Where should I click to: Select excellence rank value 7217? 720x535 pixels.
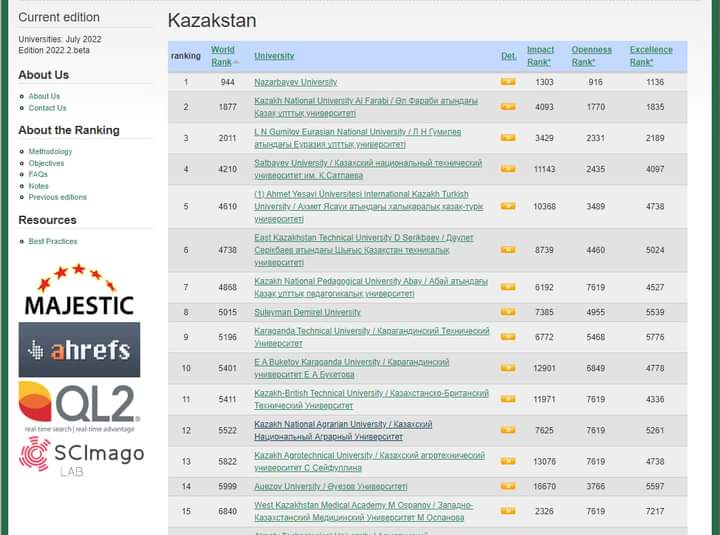655,511
